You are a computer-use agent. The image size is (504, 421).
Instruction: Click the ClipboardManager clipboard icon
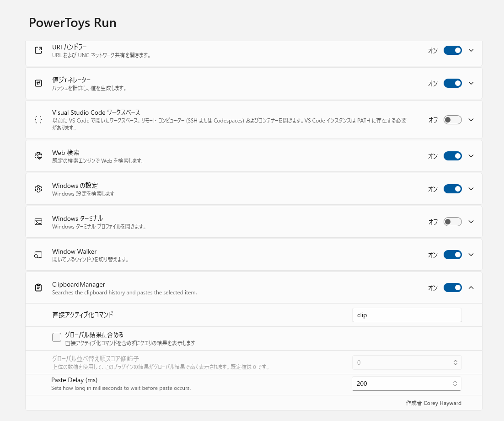point(38,288)
